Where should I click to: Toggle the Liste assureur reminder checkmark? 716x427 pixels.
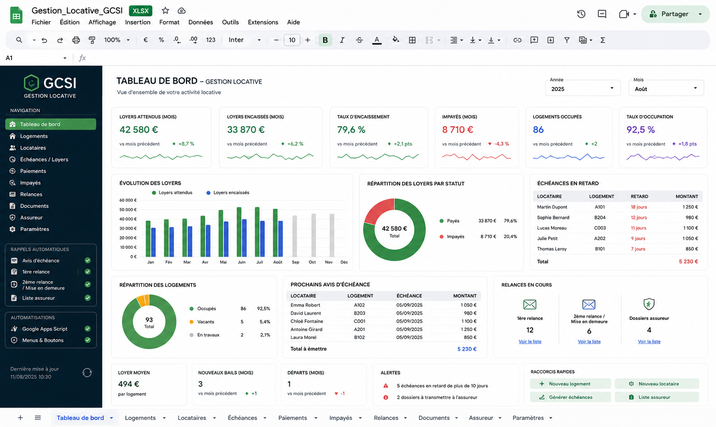click(x=87, y=298)
